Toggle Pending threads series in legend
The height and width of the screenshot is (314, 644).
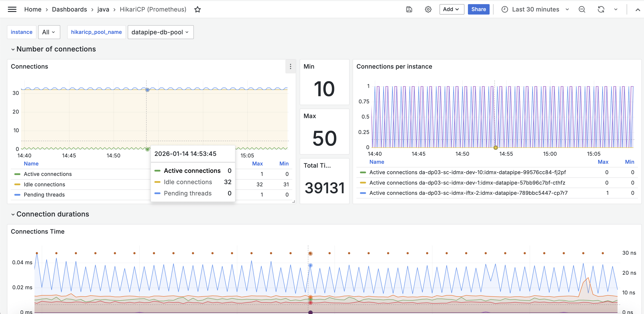tap(44, 195)
